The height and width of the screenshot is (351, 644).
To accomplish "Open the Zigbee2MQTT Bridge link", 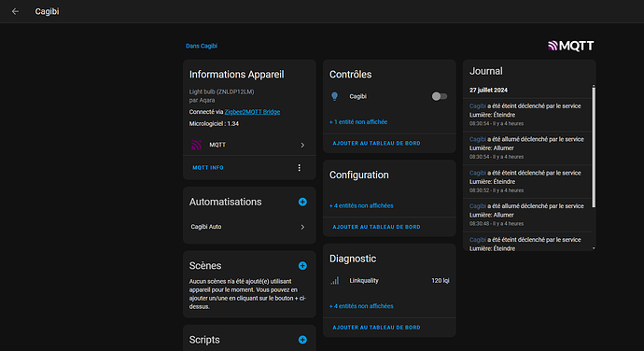I will click(x=252, y=112).
